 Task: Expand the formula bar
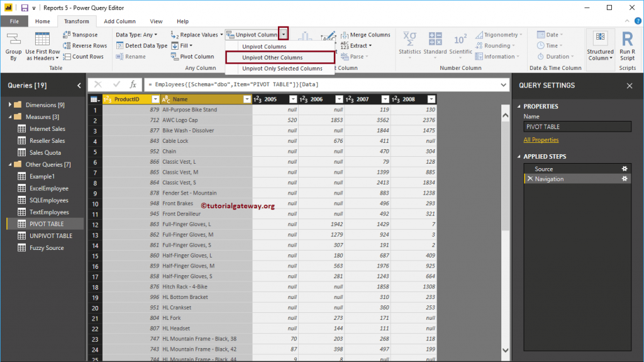click(x=503, y=85)
